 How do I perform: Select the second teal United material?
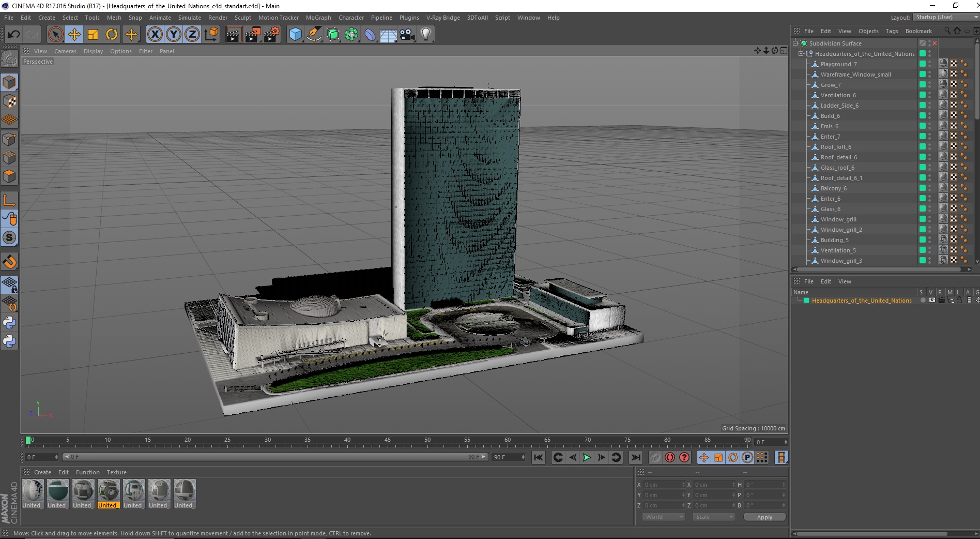(58, 494)
